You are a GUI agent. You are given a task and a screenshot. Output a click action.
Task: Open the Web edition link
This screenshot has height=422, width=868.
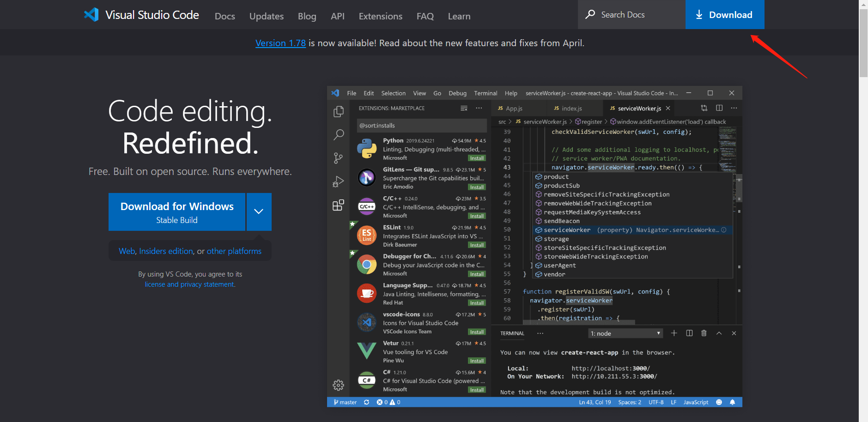[127, 251]
